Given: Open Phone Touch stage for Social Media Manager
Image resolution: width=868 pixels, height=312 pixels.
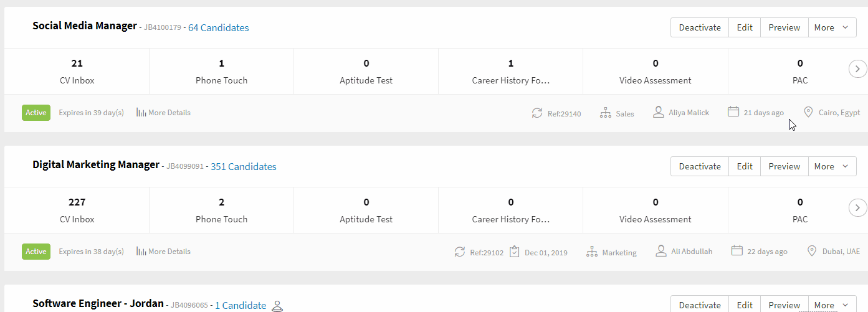Looking at the screenshot, I should (x=221, y=72).
